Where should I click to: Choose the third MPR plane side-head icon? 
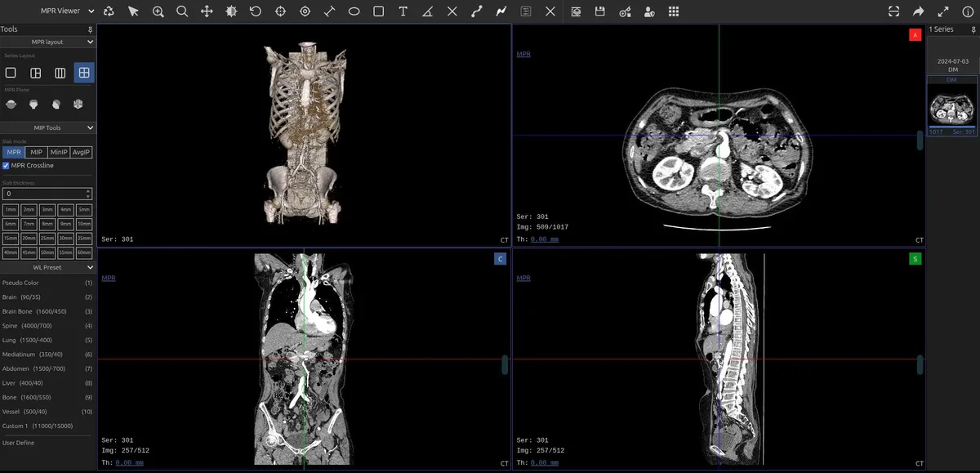56,105
